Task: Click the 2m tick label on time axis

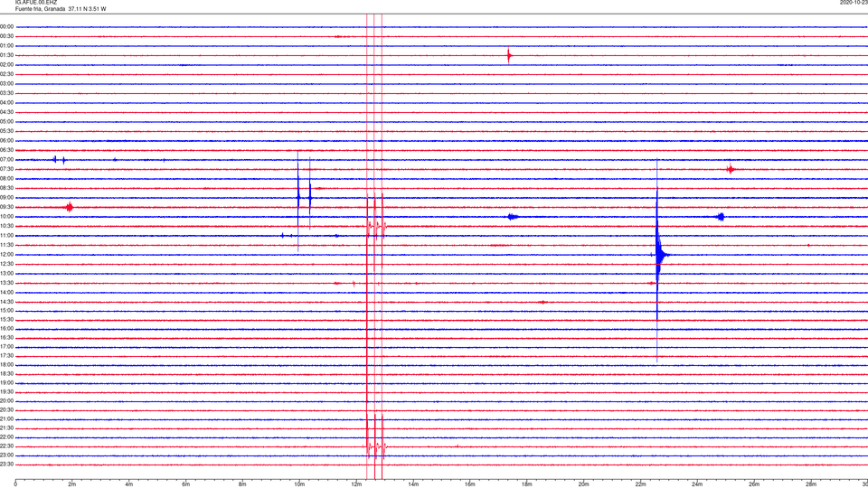Action: coord(72,484)
